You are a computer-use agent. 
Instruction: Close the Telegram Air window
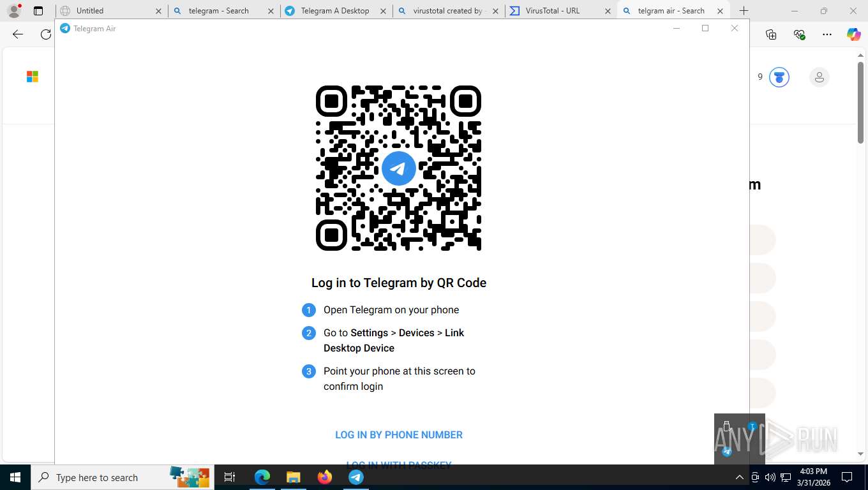pyautogui.click(x=735, y=28)
